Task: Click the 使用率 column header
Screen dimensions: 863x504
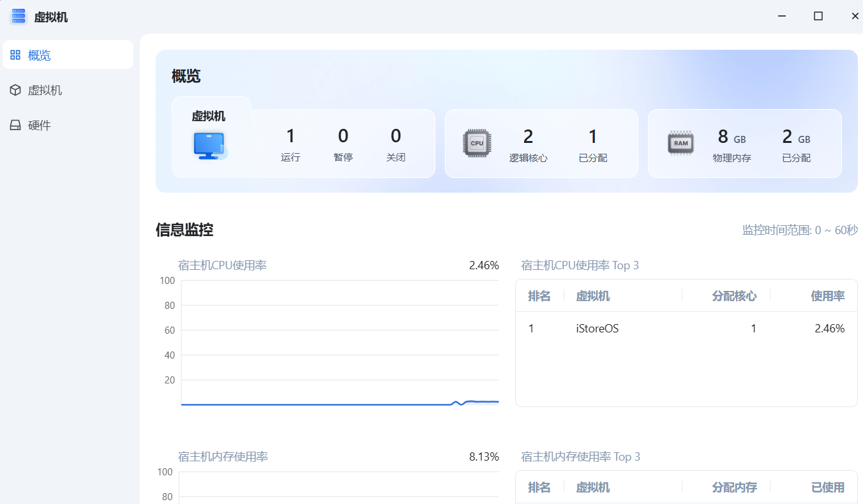Action: (827, 296)
